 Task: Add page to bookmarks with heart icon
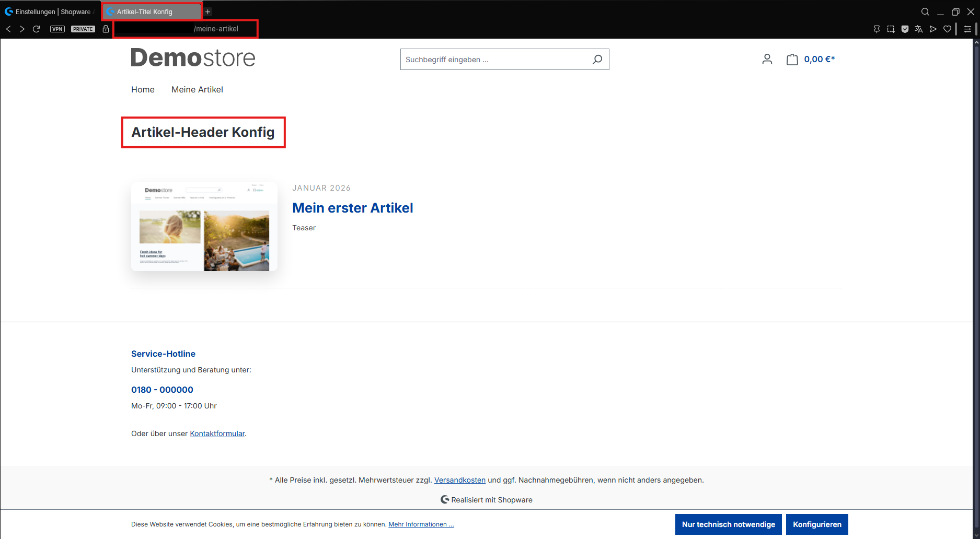947,29
